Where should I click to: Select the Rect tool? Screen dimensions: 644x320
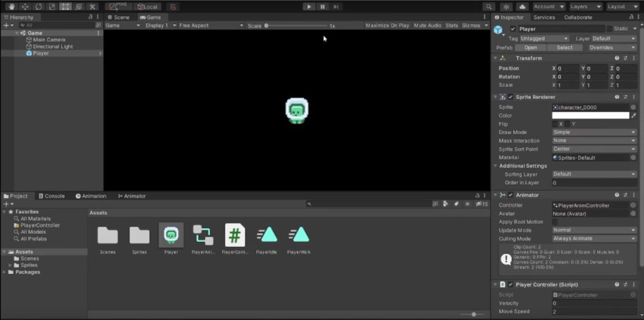65,6
